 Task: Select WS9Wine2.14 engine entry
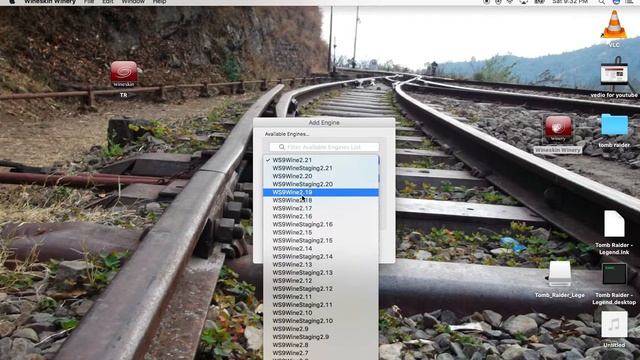[321, 249]
